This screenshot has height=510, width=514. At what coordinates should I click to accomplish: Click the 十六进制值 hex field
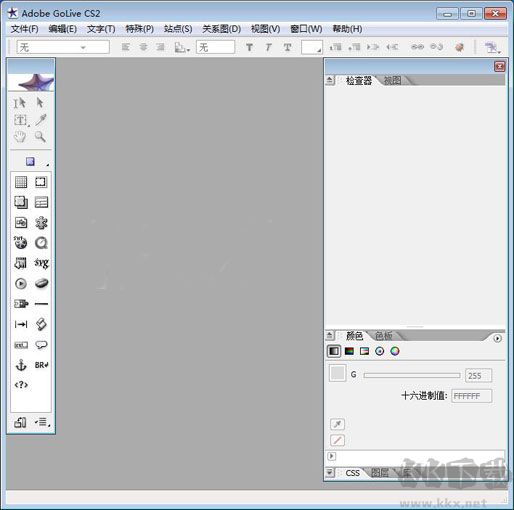[471, 396]
